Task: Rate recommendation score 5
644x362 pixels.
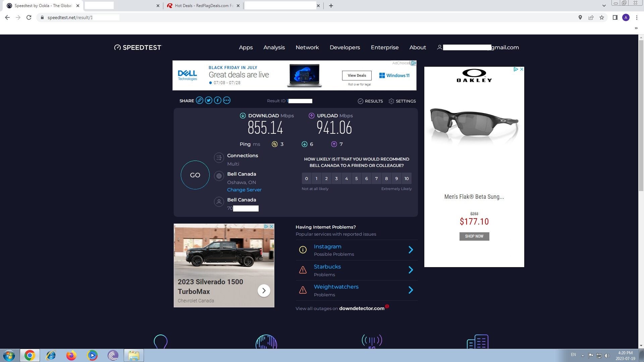Action: pyautogui.click(x=357, y=179)
